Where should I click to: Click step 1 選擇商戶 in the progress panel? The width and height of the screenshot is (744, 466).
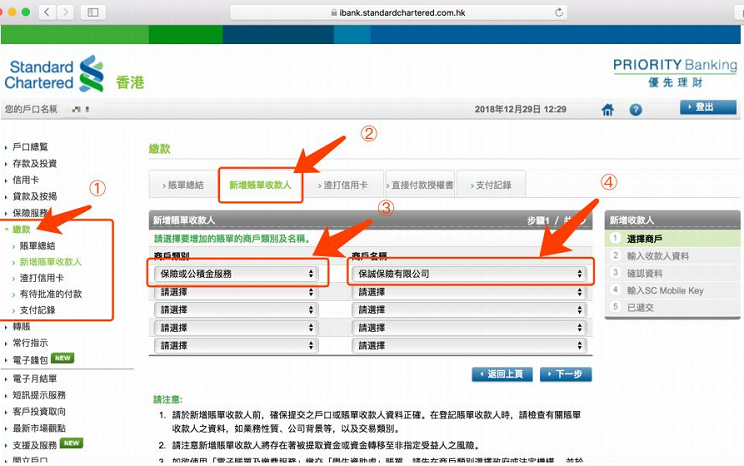click(x=672, y=239)
